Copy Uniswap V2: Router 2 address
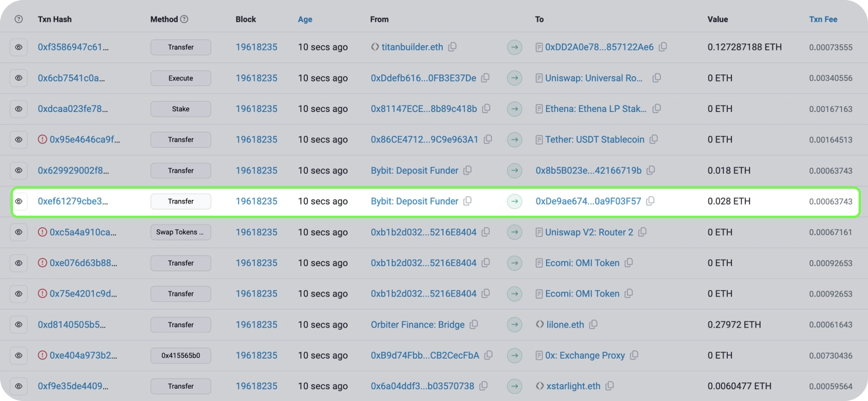This screenshot has height=401, width=868. [x=642, y=232]
